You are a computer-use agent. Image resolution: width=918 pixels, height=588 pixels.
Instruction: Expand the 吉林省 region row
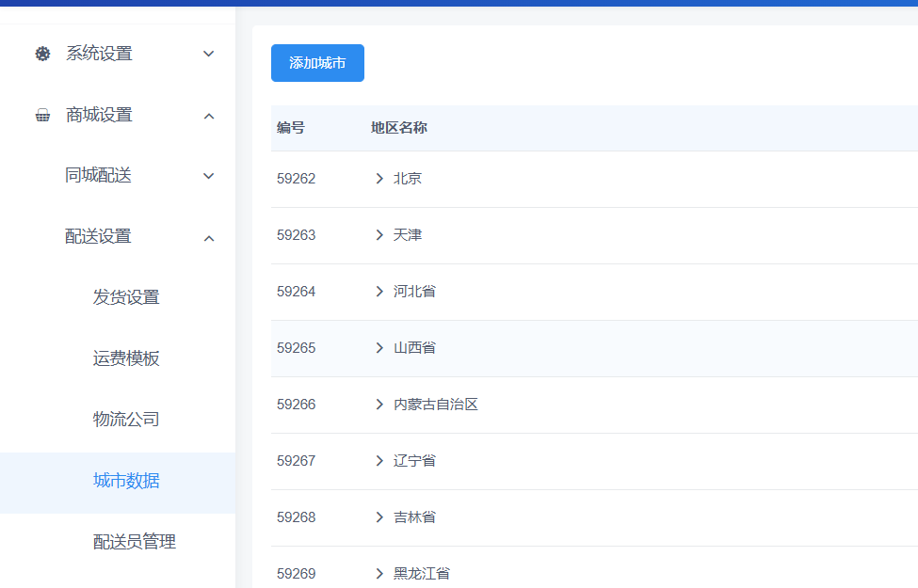pos(379,517)
